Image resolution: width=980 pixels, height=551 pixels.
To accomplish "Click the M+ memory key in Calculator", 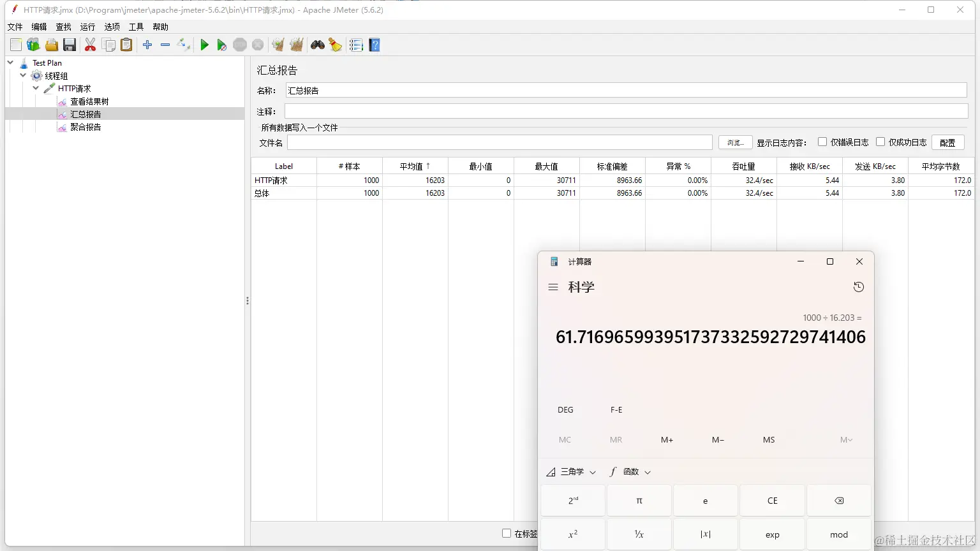I will point(667,440).
